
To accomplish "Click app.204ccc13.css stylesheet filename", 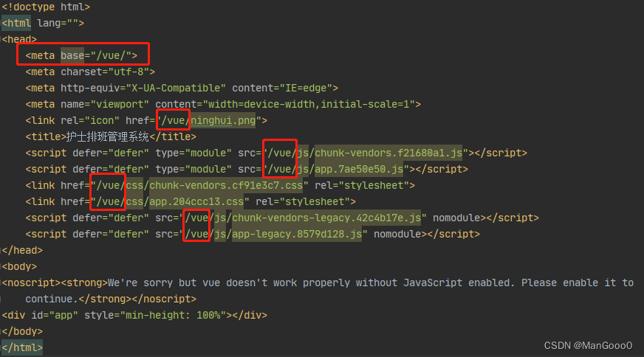I will (196, 202).
